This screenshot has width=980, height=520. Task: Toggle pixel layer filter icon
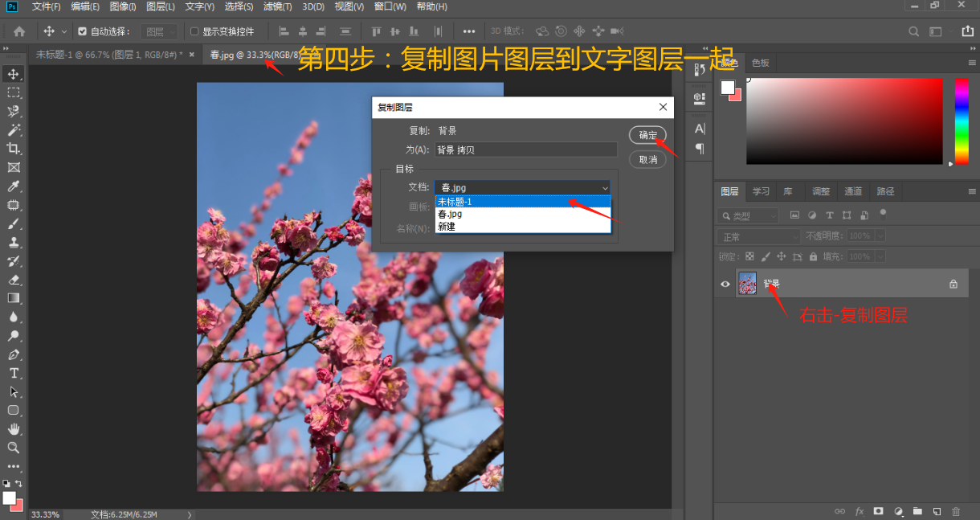795,215
